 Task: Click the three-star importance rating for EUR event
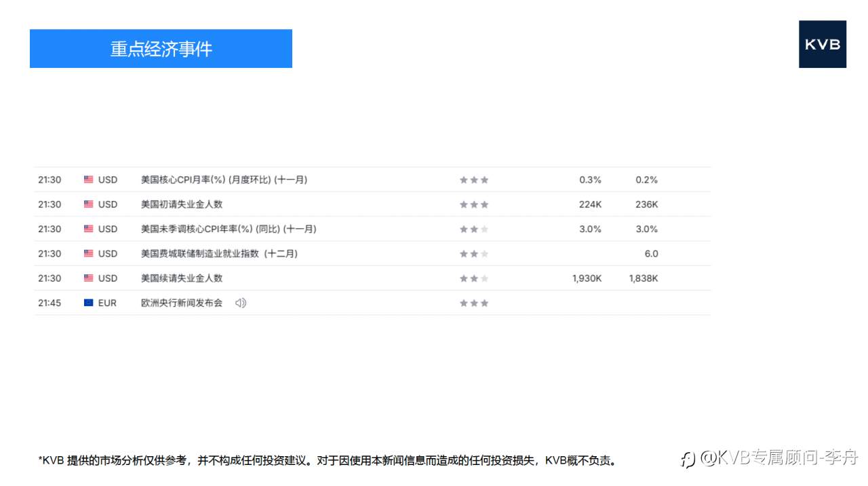click(x=474, y=303)
